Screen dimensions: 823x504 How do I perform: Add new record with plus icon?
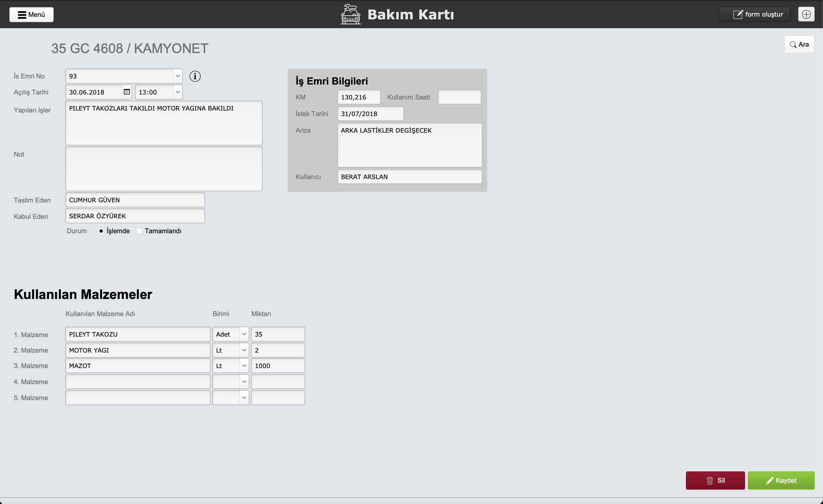click(806, 14)
